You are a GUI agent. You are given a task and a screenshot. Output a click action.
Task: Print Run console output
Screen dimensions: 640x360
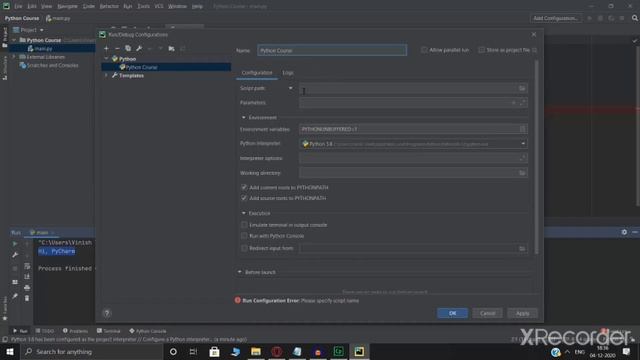coord(27,288)
